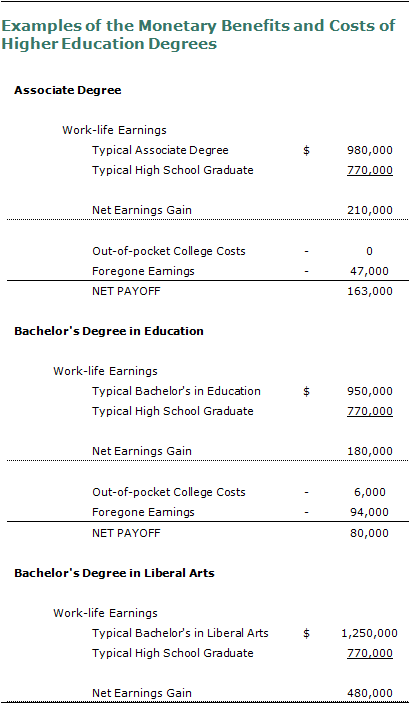Select the Associate Degree heading
The height and width of the screenshot is (704, 410).
point(68,90)
